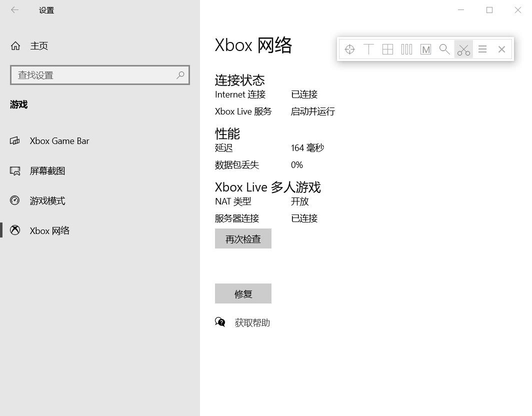Open the Xbox Game Bar settings page
This screenshot has height=416, width=532.
tap(100, 140)
